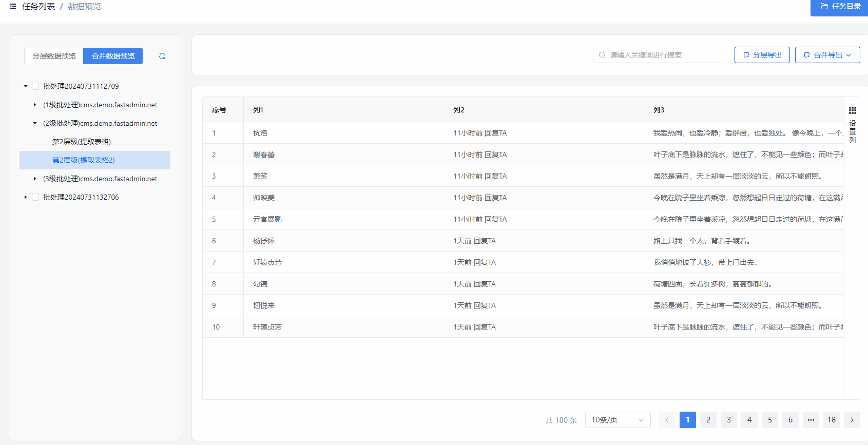This screenshot has height=445, width=868.
Task: Click the 任务目录 button
Action: (840, 6)
